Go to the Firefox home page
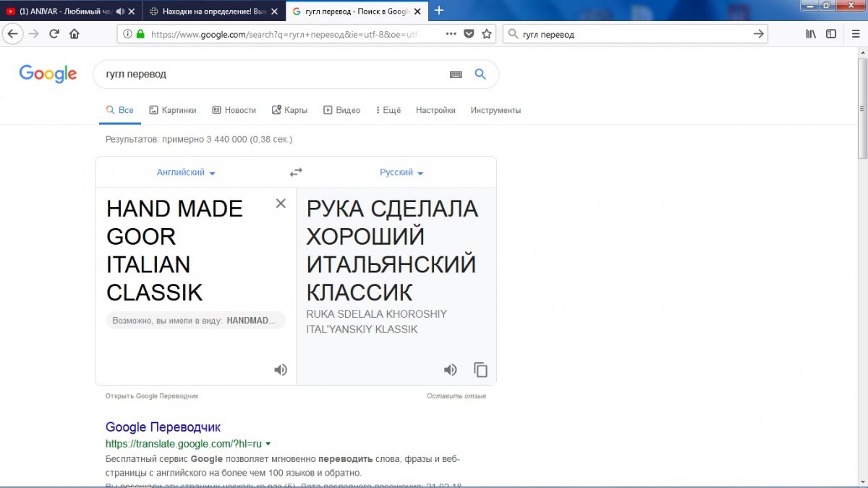 [x=75, y=33]
